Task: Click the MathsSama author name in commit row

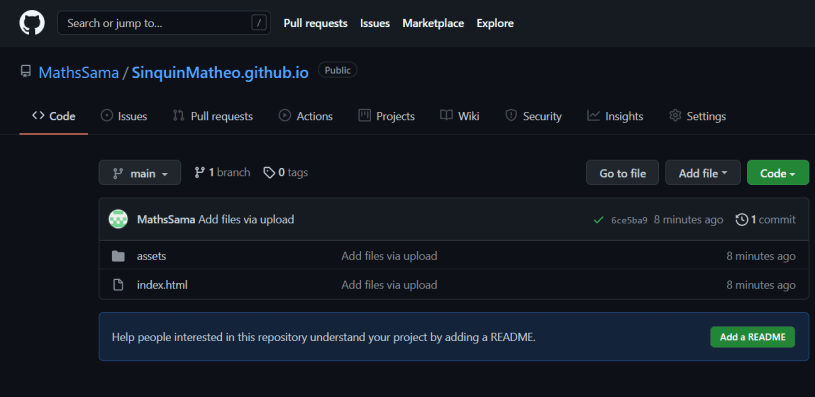Action: pos(166,219)
